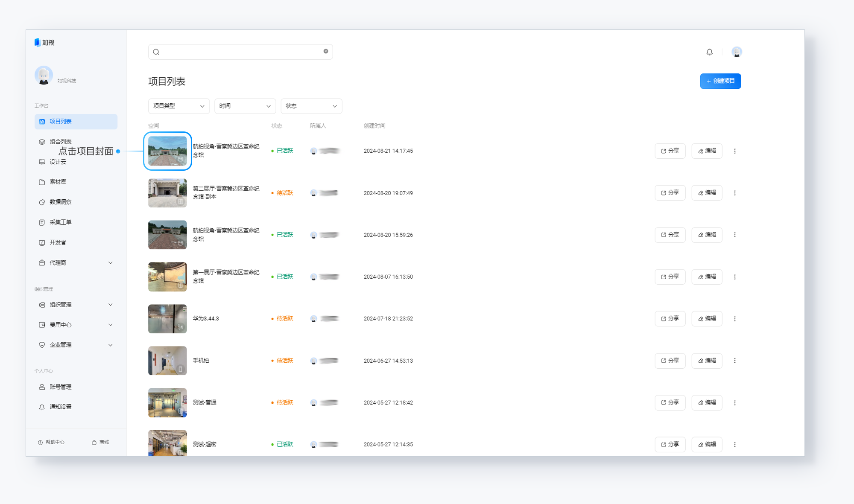Screen dimensions: 854x504
Task: Open the user avatar in top-right header
Action: click(x=737, y=52)
